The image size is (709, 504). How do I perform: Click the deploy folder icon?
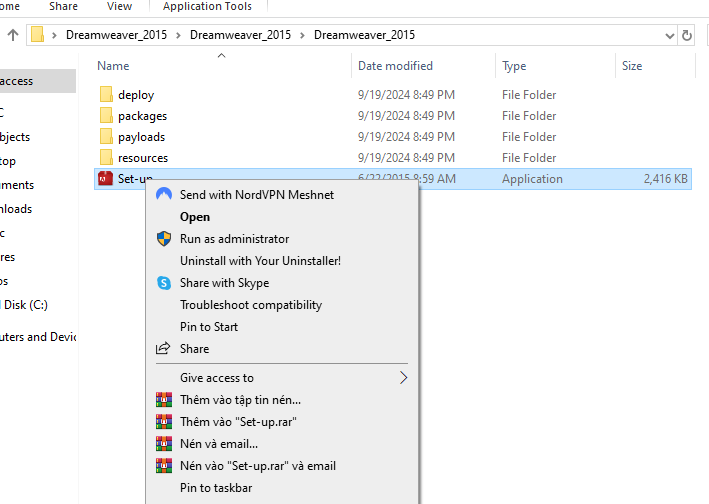106,94
